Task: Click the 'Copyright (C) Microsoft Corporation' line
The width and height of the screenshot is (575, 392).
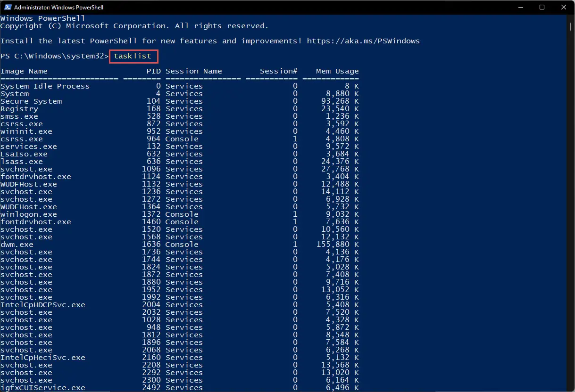Action: pyautogui.click(x=134, y=26)
